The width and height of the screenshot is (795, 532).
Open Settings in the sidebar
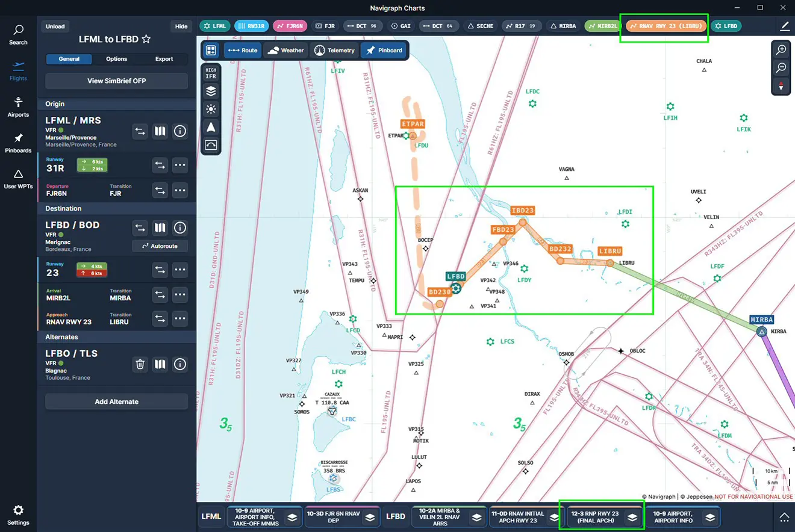point(18,515)
